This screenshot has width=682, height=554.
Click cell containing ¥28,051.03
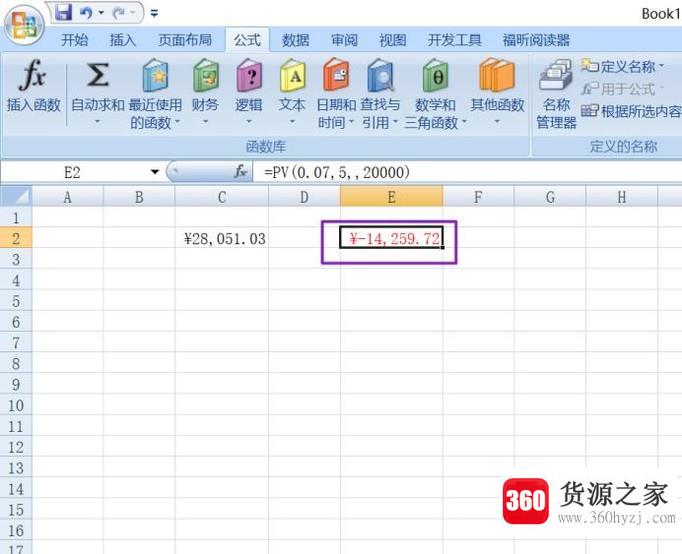222,238
